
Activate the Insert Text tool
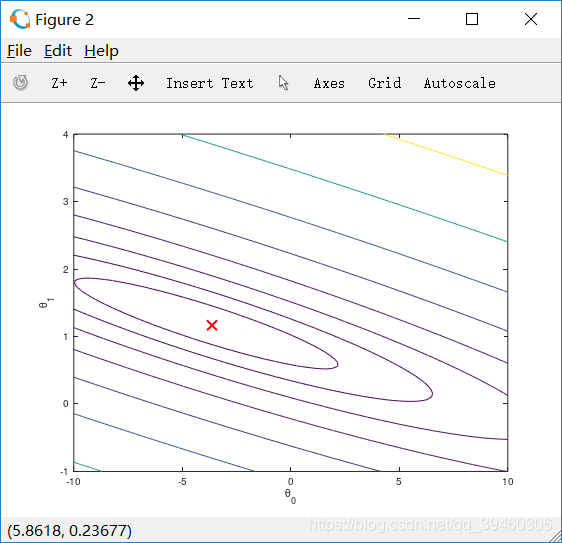(210, 83)
